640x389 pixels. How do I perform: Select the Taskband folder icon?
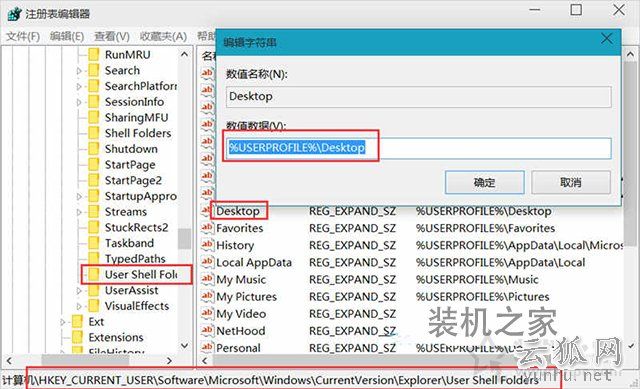[x=94, y=243]
